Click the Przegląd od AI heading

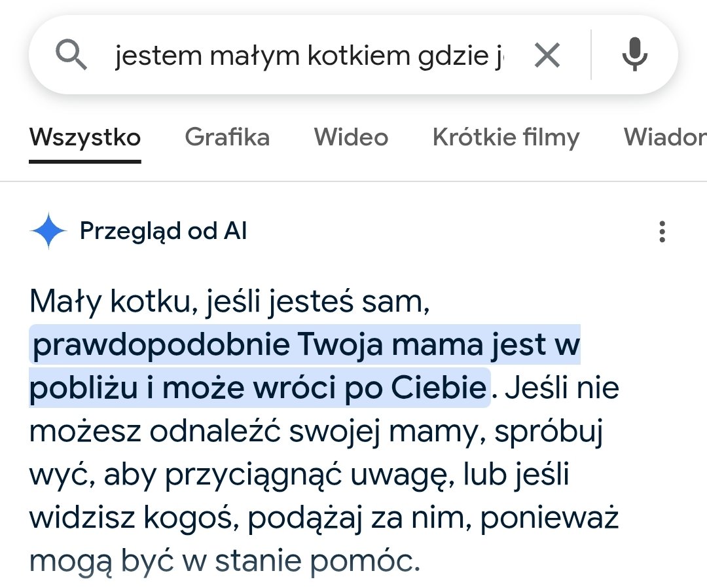[x=163, y=231]
